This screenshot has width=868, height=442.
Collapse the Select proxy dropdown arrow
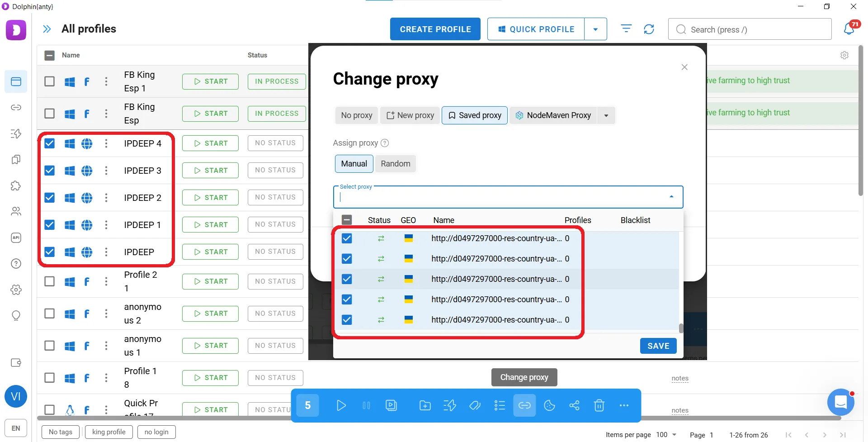[x=671, y=197]
